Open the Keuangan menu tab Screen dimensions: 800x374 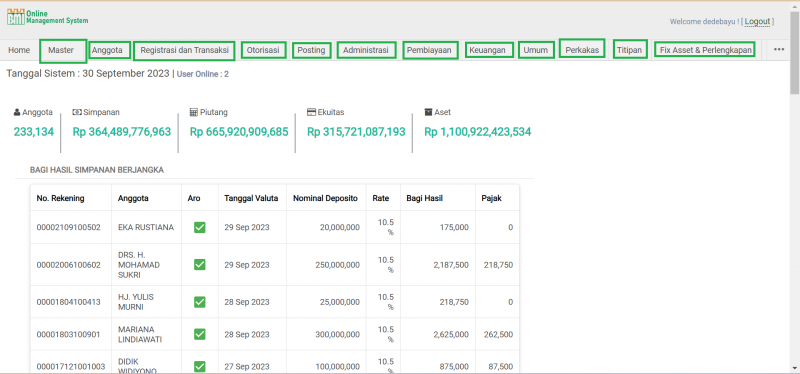(489, 50)
